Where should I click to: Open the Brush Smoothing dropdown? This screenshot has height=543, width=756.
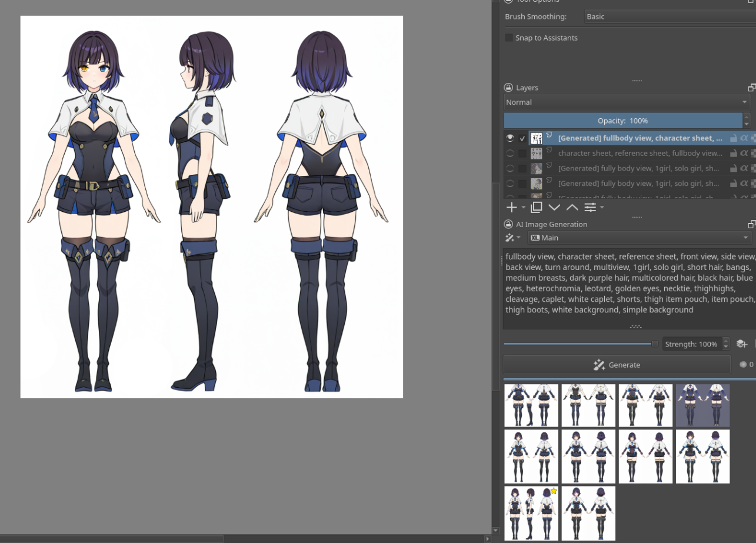tap(670, 16)
